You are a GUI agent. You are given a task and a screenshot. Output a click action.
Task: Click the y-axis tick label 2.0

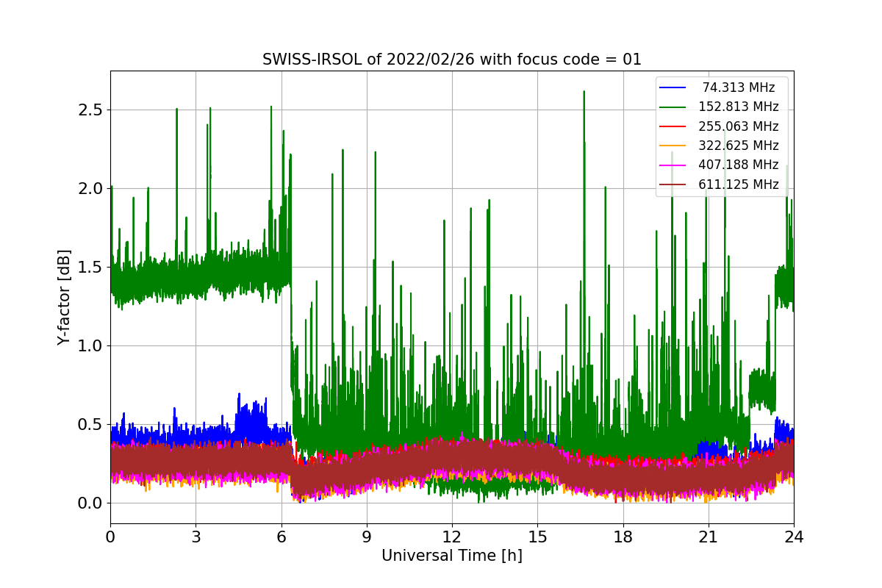coord(91,189)
